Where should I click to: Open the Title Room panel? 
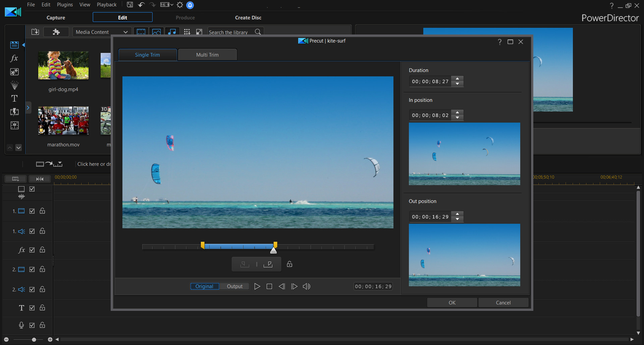[x=14, y=98]
